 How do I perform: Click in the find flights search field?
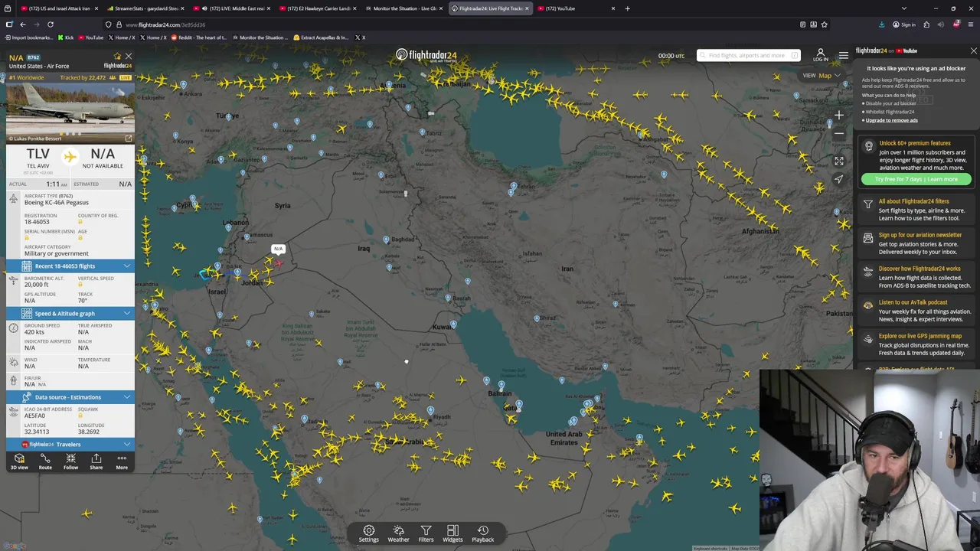(748, 55)
